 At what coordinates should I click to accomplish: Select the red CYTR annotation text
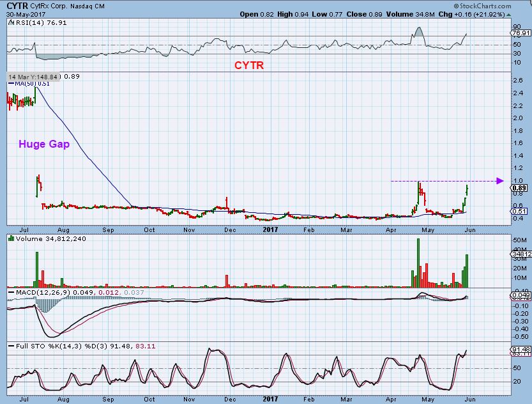pos(250,65)
